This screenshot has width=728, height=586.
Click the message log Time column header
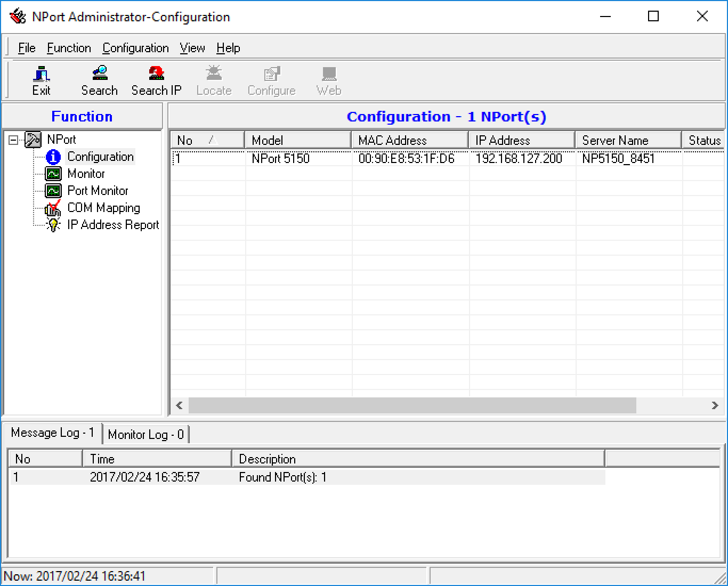click(157, 459)
